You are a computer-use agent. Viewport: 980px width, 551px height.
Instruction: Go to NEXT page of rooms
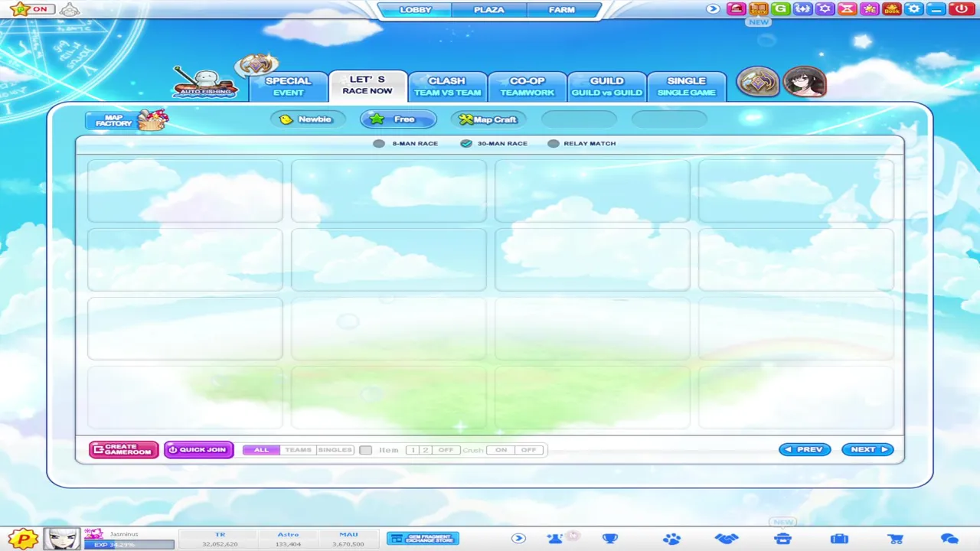867,450
